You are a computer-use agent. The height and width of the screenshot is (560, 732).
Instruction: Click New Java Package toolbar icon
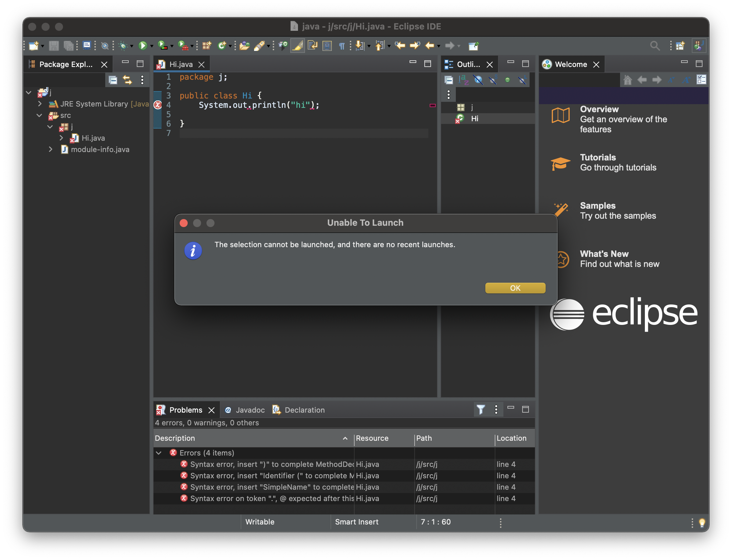tap(206, 46)
